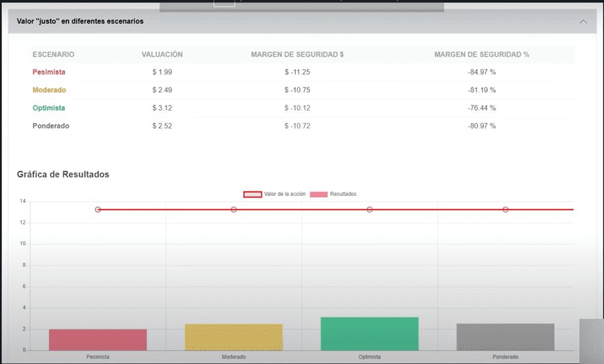The height and width of the screenshot is (364, 604).
Task: Click the "Valor justo en diferentes escenarios" header title
Action: (80, 22)
